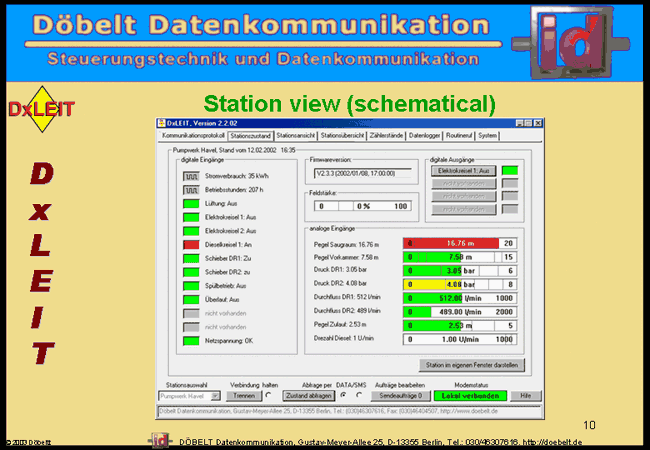Image resolution: width=650 pixels, height=450 pixels.
Task: Go to the Zählerstände tab
Action: [x=386, y=135]
